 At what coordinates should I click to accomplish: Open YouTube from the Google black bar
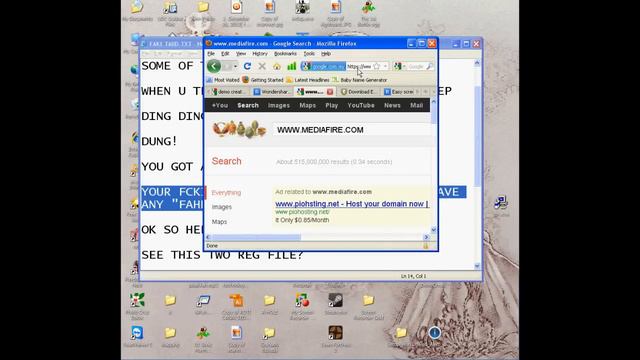coord(361,105)
